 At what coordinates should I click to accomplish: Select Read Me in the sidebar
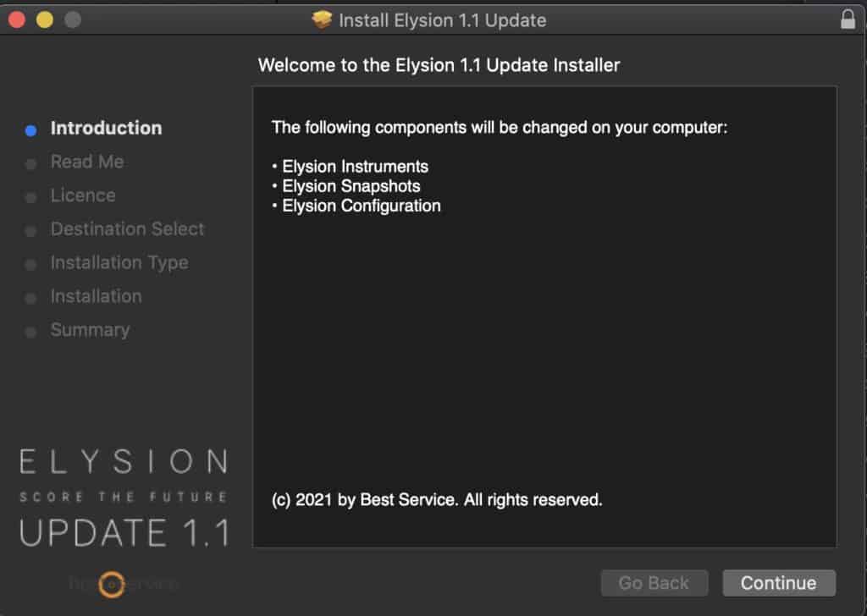[x=87, y=162]
